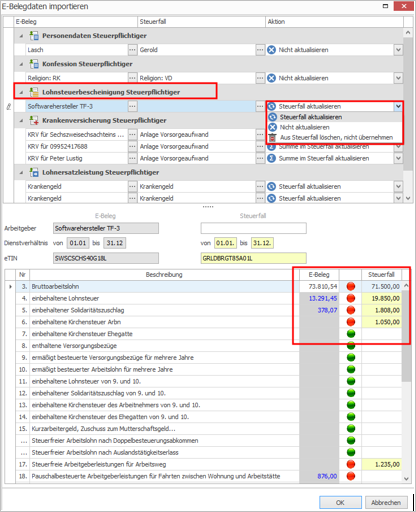The height and width of the screenshot is (512, 416).
Task: Click the 'Nicht aktualisieren' icon in Lasch row
Action: click(272, 50)
